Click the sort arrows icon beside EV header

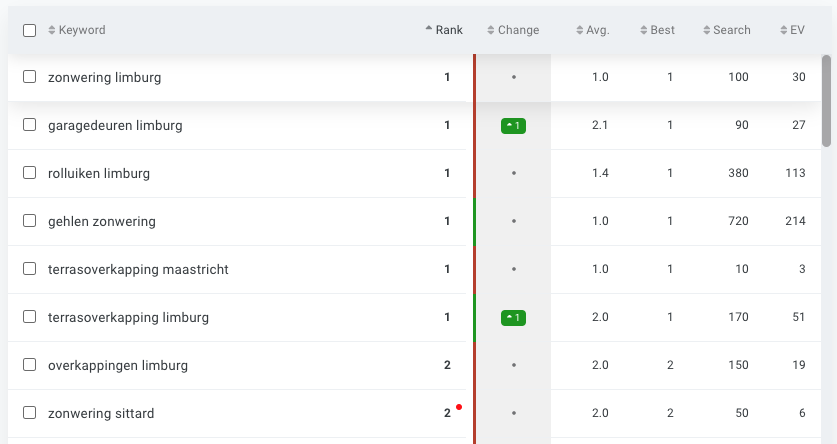pos(784,30)
